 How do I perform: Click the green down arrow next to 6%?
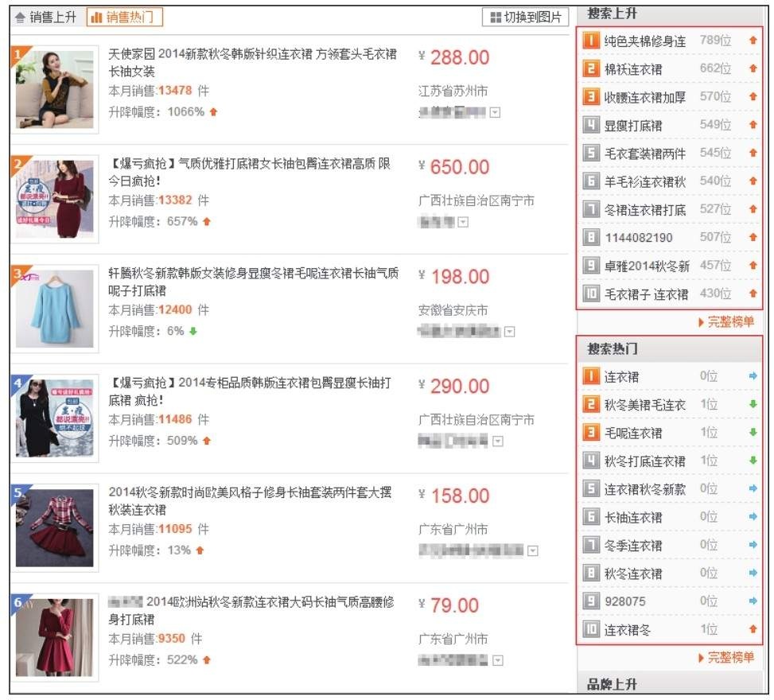click(193, 331)
